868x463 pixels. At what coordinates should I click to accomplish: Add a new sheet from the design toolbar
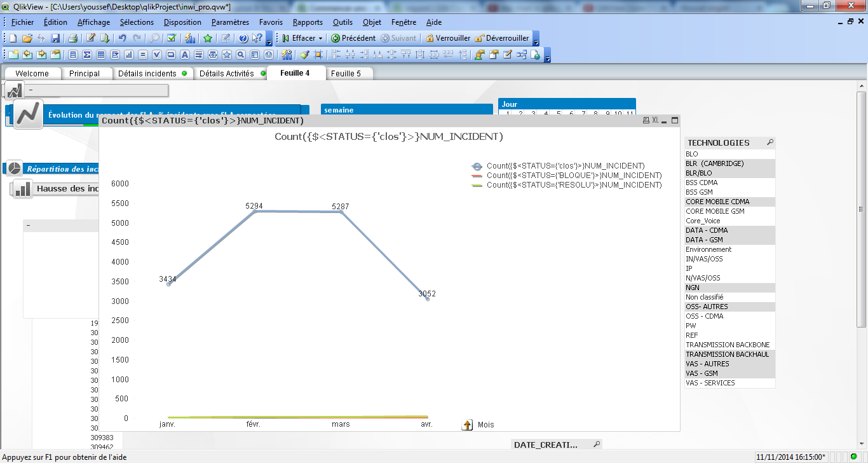tap(13, 55)
